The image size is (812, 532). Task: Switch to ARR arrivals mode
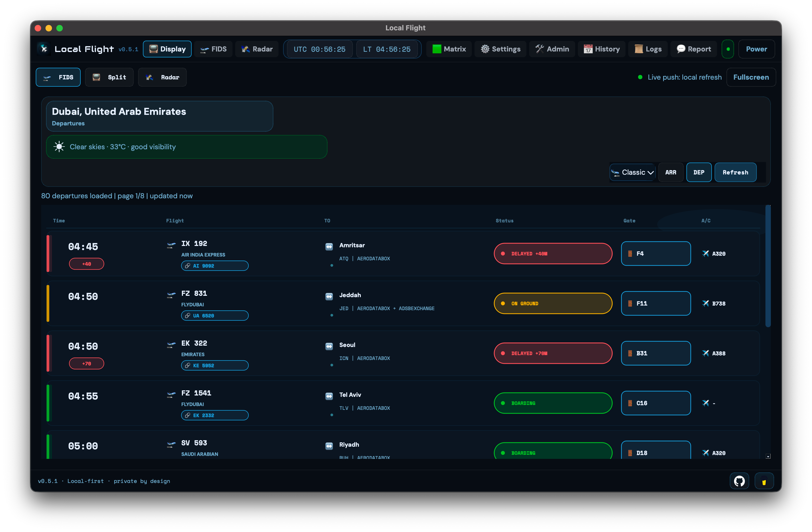670,173
